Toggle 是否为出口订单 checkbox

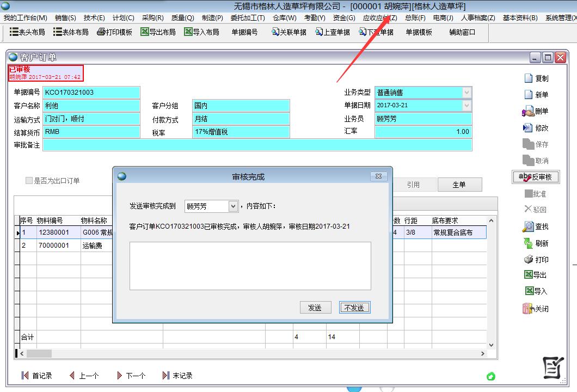[x=29, y=181]
